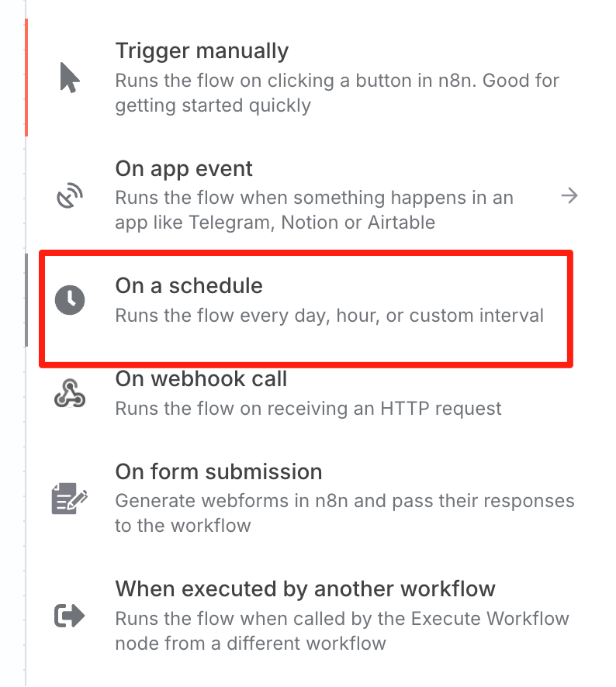Click description about every day, hour, or custom interval
Screen dimensions: 616x687
[x=329, y=316]
